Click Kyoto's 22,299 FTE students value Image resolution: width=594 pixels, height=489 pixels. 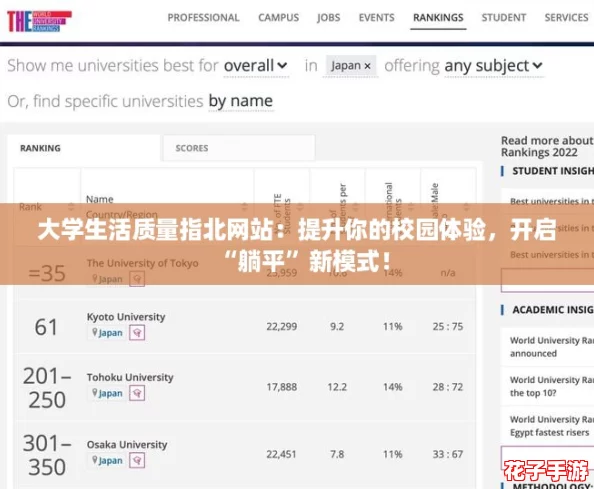[281, 327]
